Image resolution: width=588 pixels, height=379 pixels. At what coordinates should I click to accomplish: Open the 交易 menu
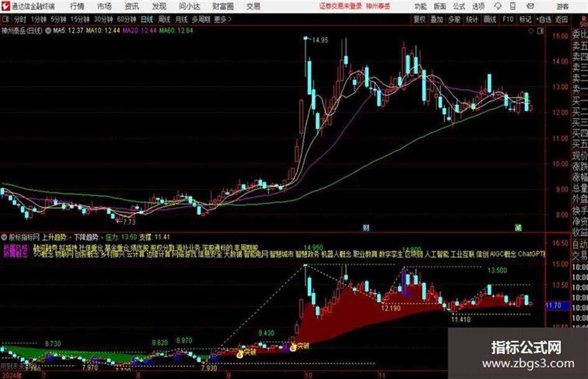click(x=253, y=6)
